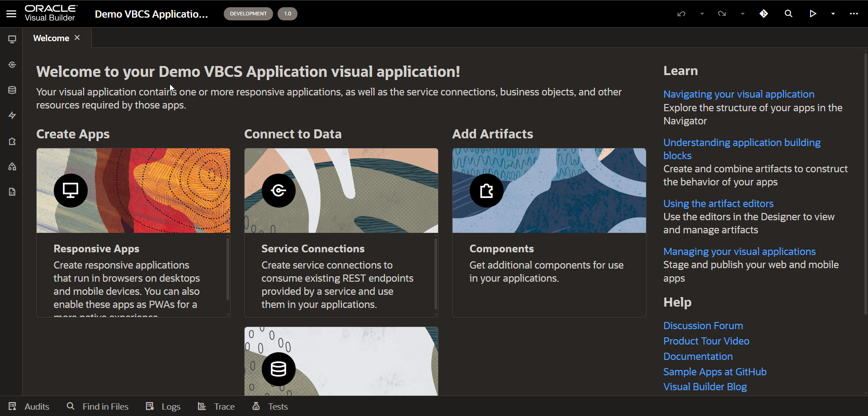Open the Find in Files panel
This screenshot has height=416, width=868.
pos(98,407)
